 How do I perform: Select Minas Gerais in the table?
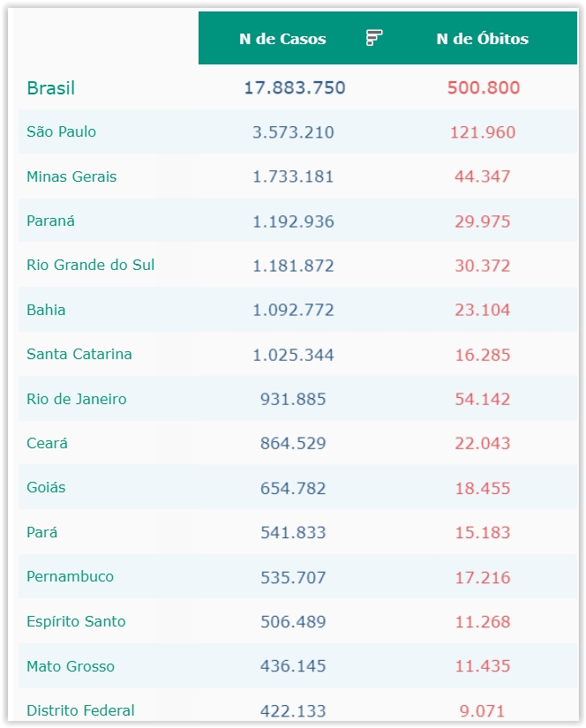click(x=71, y=176)
